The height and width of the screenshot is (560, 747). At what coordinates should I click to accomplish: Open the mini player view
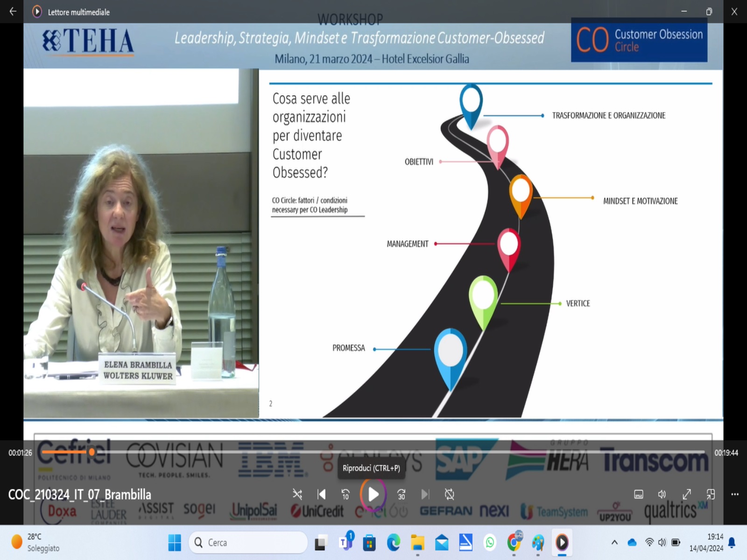[711, 494]
